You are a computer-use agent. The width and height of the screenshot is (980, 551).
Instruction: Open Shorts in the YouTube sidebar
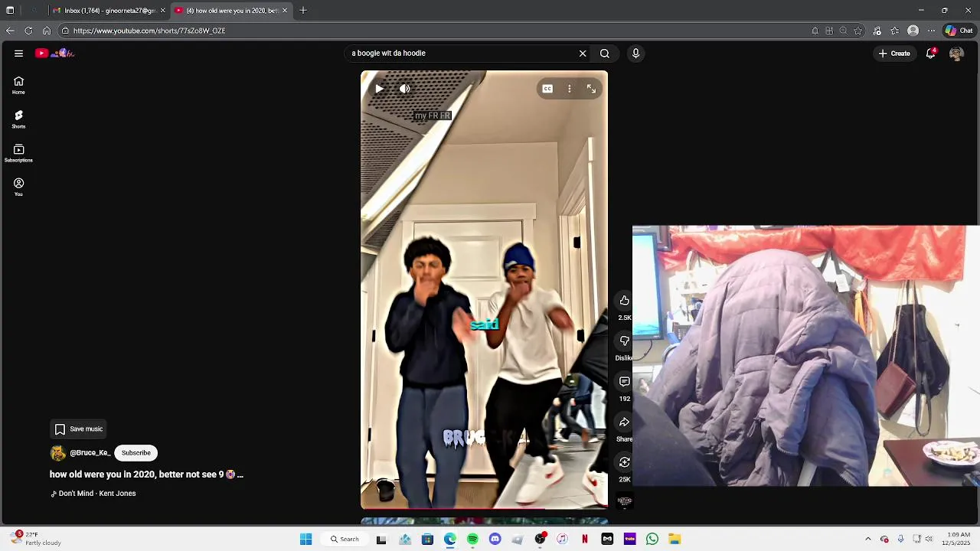click(x=18, y=119)
